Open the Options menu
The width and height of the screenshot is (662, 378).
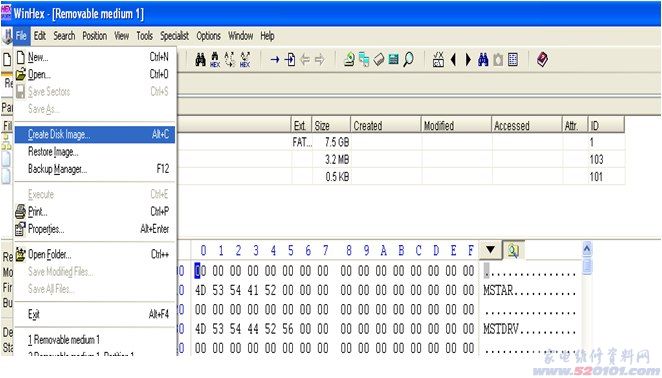click(209, 36)
